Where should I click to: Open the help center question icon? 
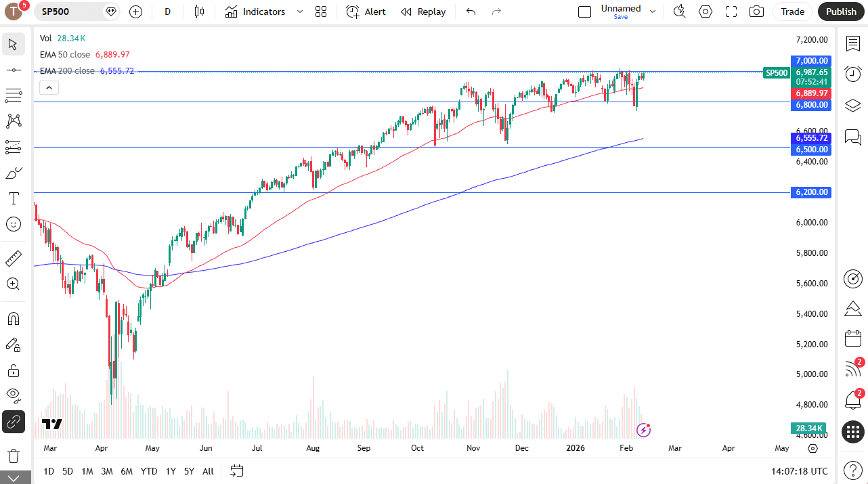coord(853,470)
